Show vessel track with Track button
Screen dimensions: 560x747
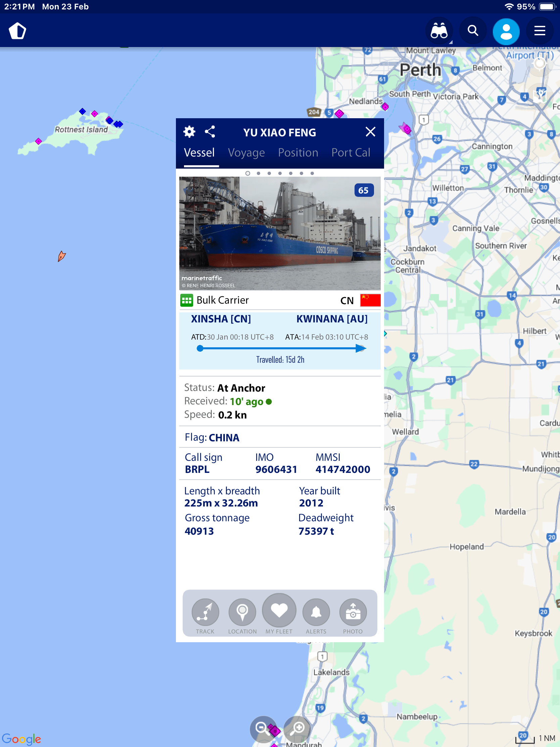205,612
